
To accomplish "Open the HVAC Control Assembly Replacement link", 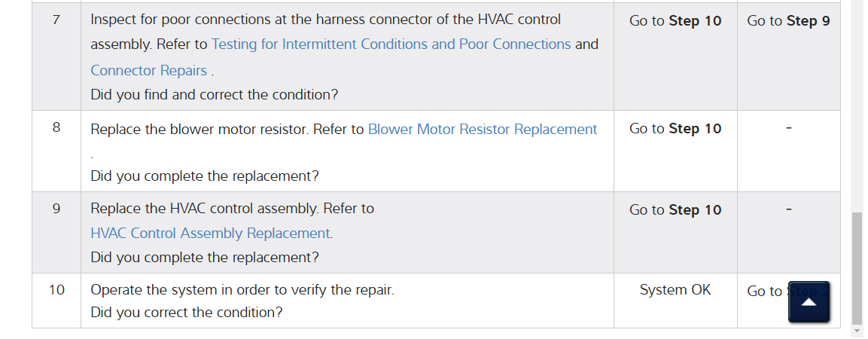I will pos(210,234).
